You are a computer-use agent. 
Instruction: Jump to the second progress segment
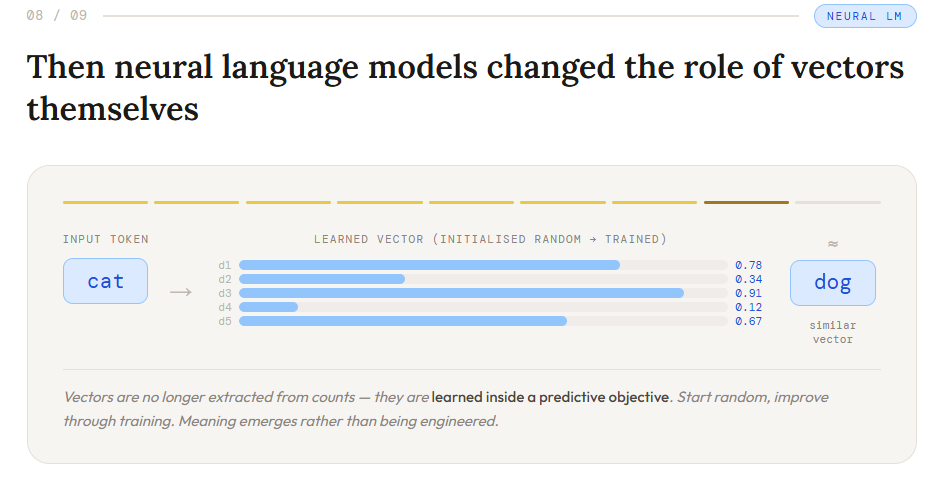[196, 202]
